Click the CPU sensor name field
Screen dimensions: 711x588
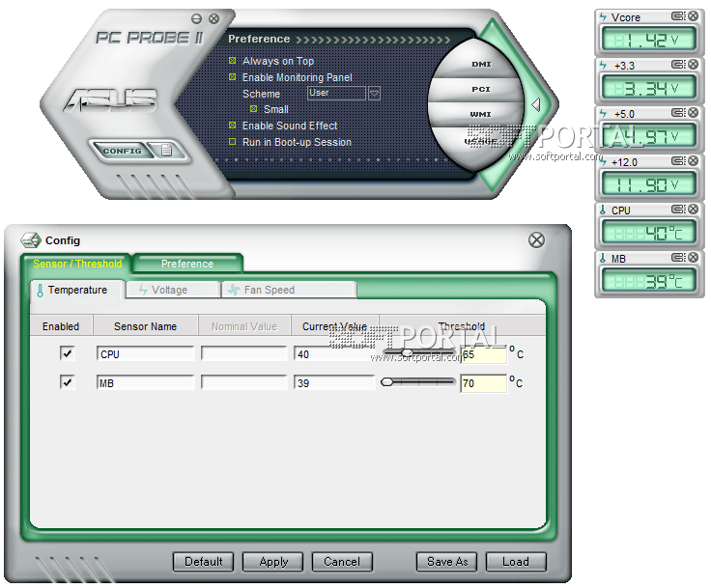click(145, 353)
